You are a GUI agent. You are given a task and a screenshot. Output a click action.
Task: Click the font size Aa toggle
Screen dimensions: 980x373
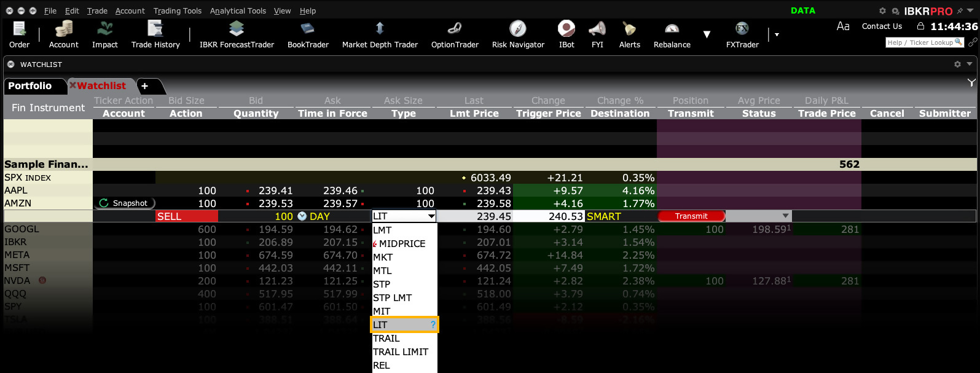[843, 26]
